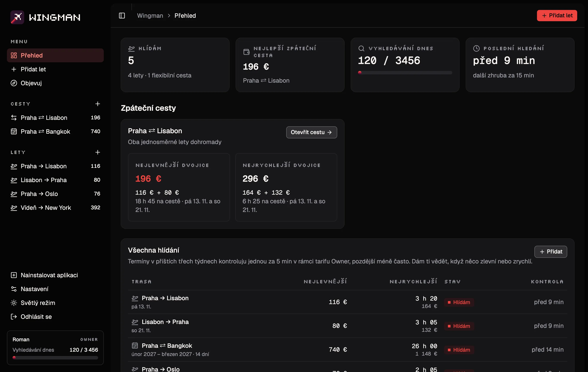Open the Nejlevnější dvojice 196 € card
This screenshot has height=372, width=588.
click(x=179, y=187)
